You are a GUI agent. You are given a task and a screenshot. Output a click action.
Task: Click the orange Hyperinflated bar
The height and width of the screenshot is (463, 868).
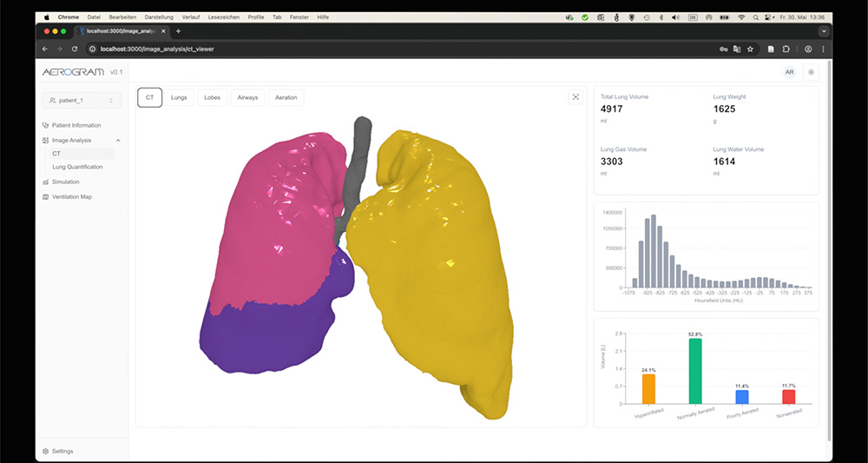648,389
